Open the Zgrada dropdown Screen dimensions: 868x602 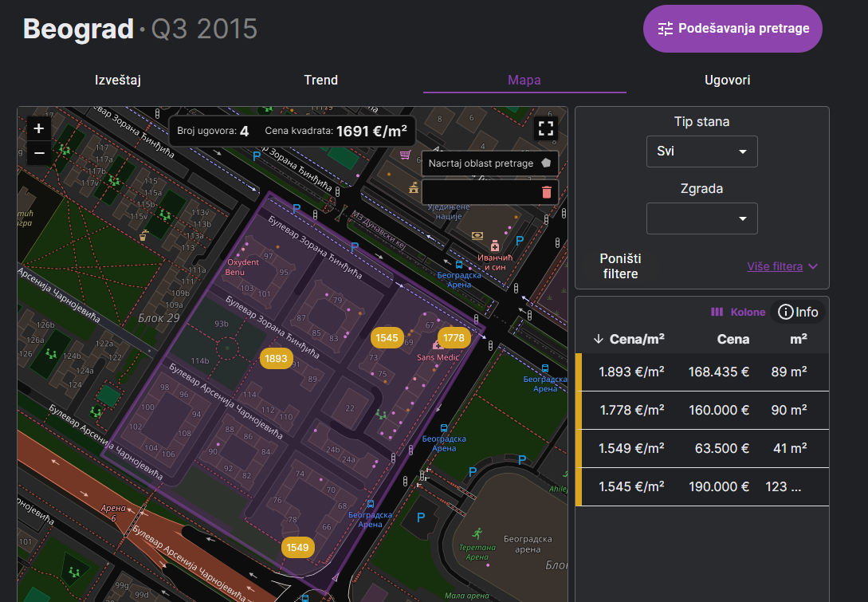(701, 218)
